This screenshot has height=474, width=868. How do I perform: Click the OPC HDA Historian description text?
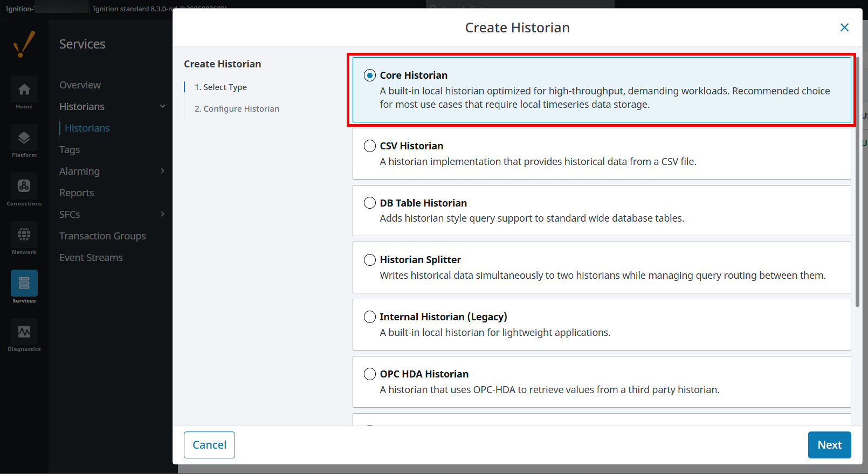[549, 390]
